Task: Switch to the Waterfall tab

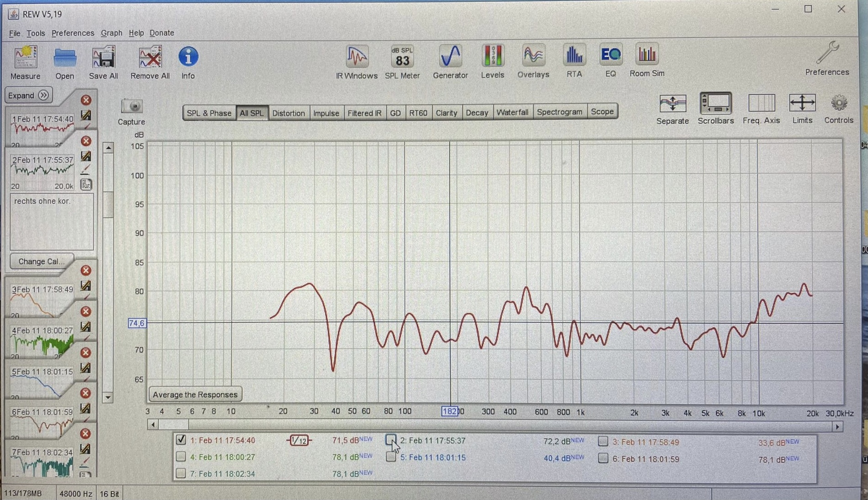Action: (512, 112)
